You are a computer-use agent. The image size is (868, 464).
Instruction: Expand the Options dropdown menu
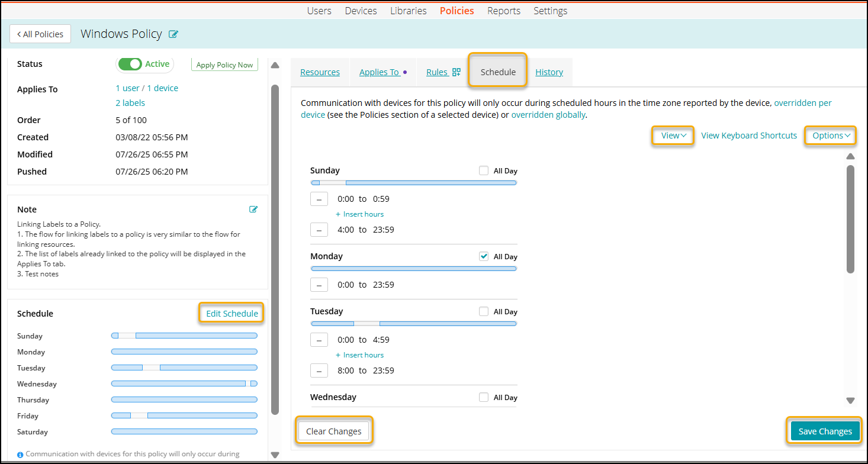click(x=831, y=136)
